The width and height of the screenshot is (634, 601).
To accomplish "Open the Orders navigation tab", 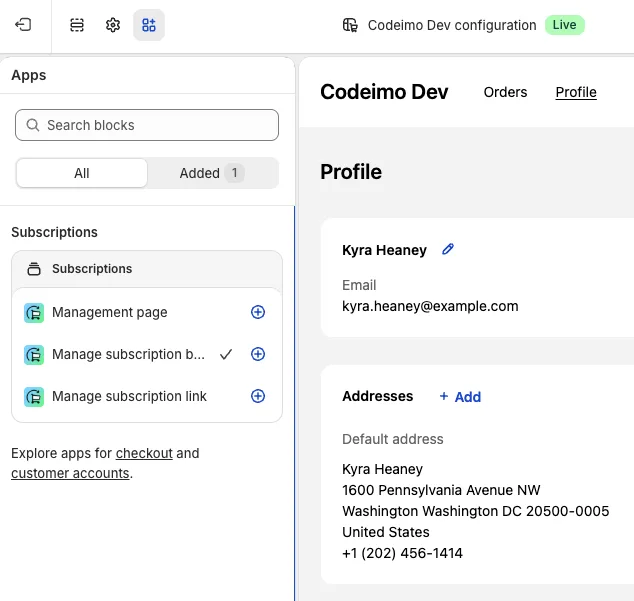I will [x=505, y=92].
